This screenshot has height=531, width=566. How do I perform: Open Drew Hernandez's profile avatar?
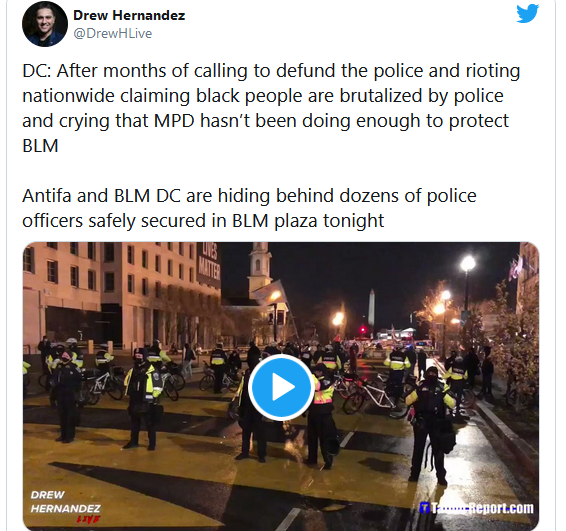pos(45,24)
